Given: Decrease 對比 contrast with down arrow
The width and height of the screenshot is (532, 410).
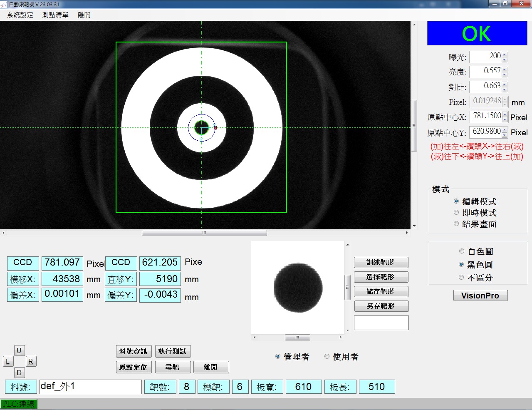Looking at the screenshot, I should 505,90.
